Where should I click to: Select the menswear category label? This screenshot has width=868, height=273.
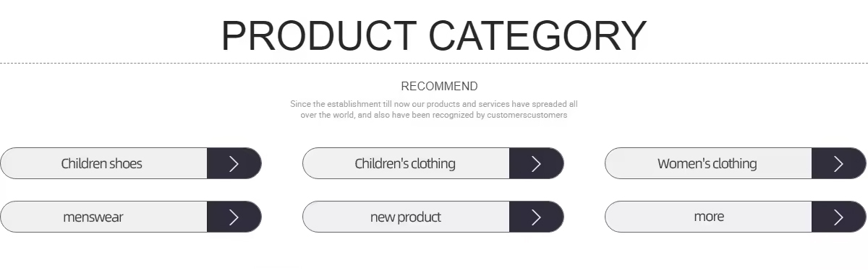coord(93,217)
